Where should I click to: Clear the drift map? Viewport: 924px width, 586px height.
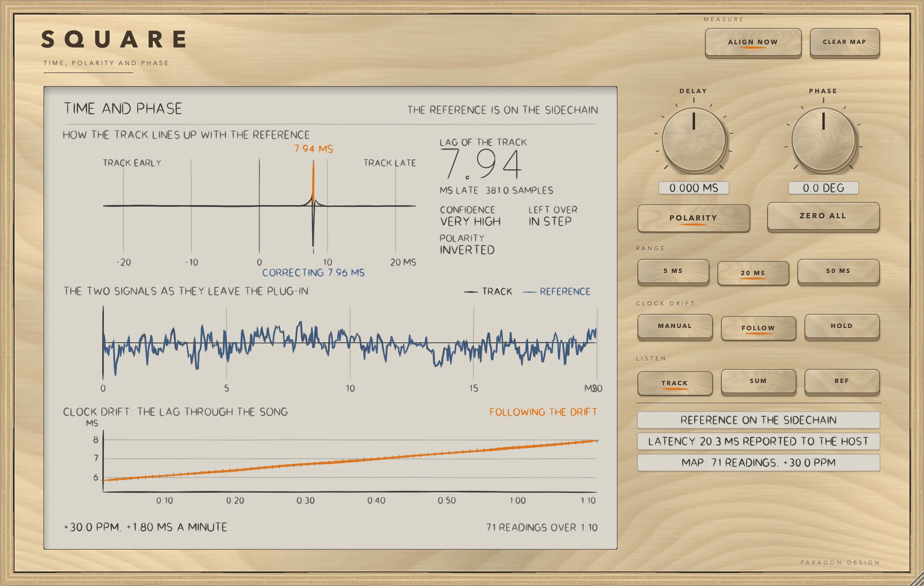tap(844, 43)
